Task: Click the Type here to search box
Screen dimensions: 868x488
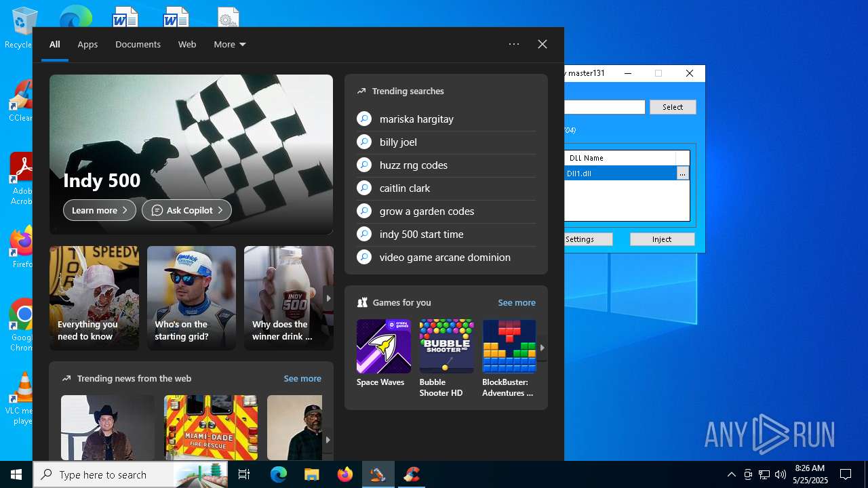Action: point(130,474)
